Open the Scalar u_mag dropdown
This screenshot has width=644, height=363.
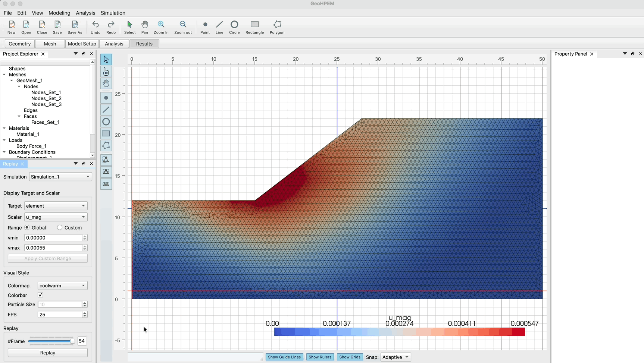[x=56, y=217]
